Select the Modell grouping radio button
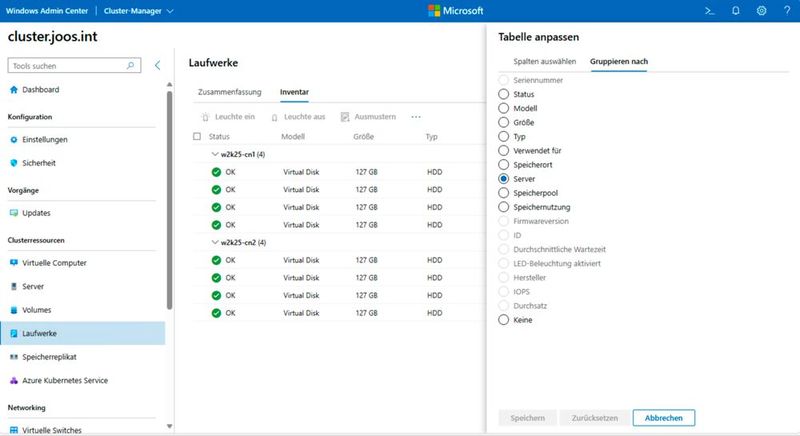 pos(504,108)
